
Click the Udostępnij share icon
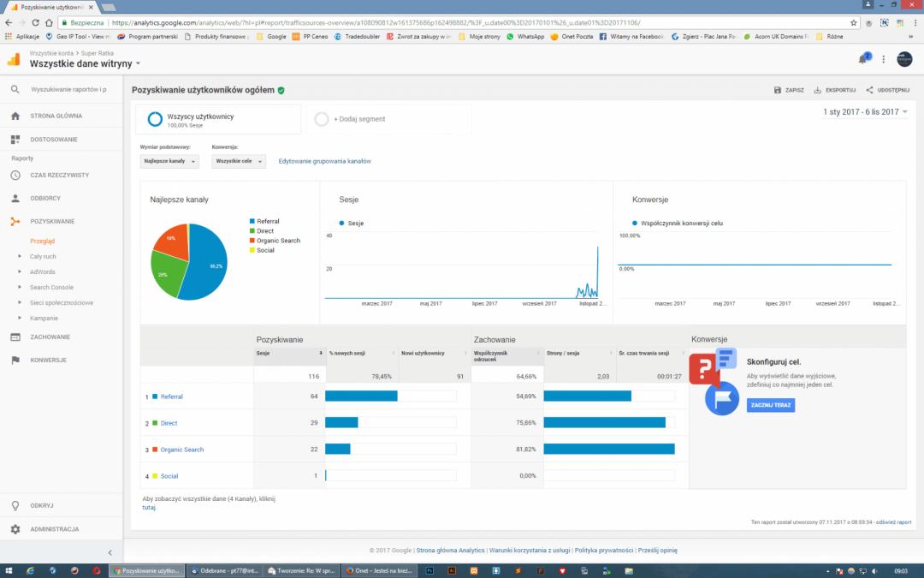coord(869,90)
